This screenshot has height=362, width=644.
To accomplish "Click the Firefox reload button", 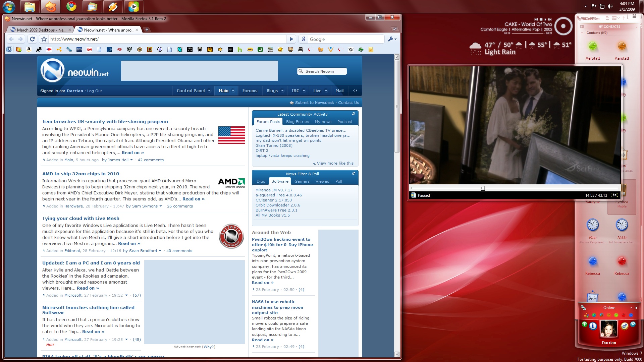I will [32, 39].
